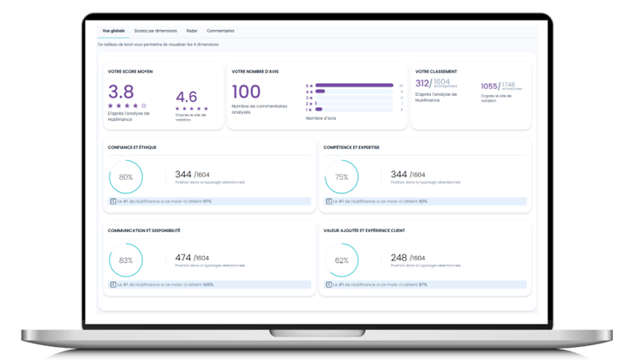Screen dimensions: 635x364
Task: Click the 5-star review bar
Action: pyautogui.click(x=353, y=86)
